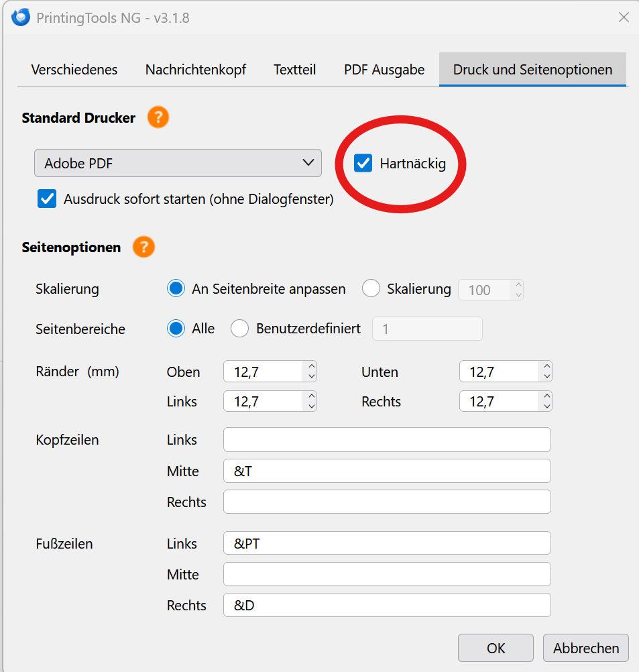Click the Fußzeilen Rechts field with &D
The height and width of the screenshot is (672, 639).
pos(387,605)
